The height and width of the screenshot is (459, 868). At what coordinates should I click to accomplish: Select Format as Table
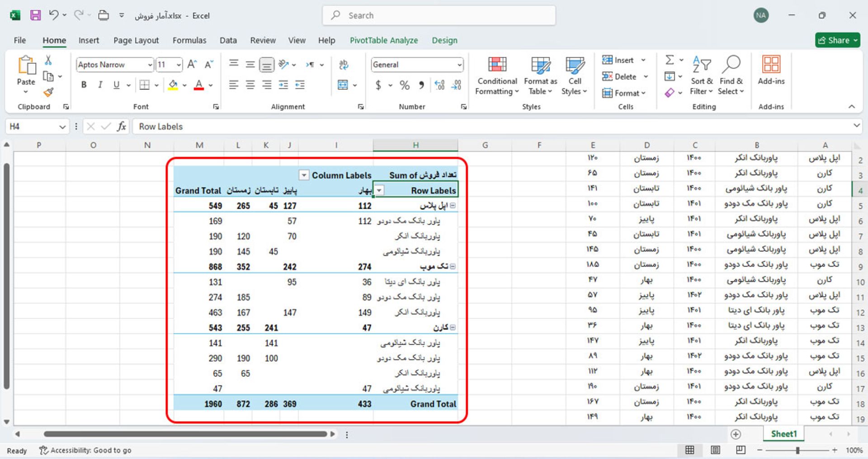[540, 76]
